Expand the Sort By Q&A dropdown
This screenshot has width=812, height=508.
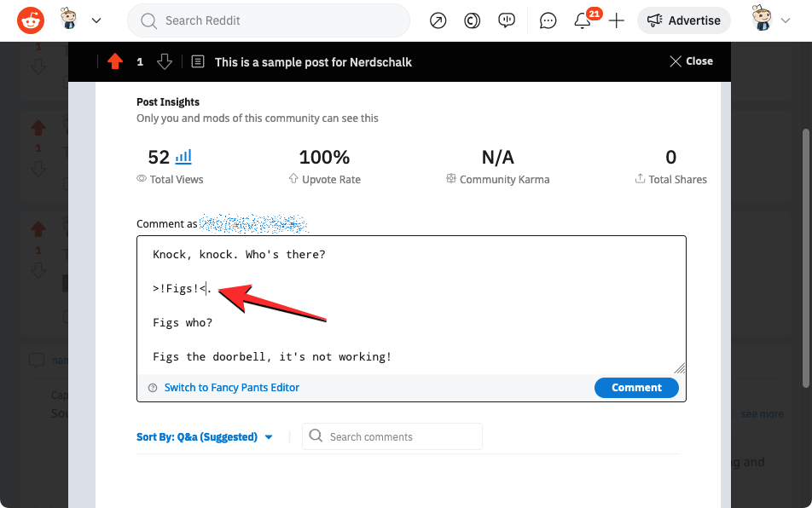(205, 436)
